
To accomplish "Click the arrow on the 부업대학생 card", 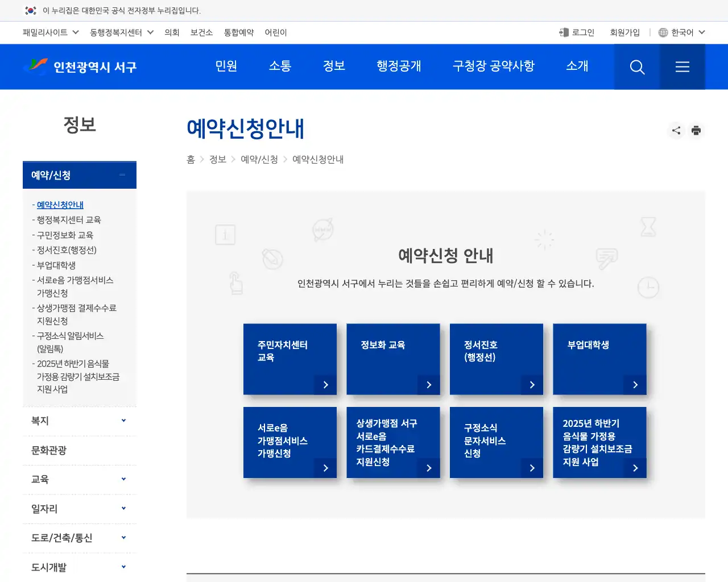I will click(635, 385).
